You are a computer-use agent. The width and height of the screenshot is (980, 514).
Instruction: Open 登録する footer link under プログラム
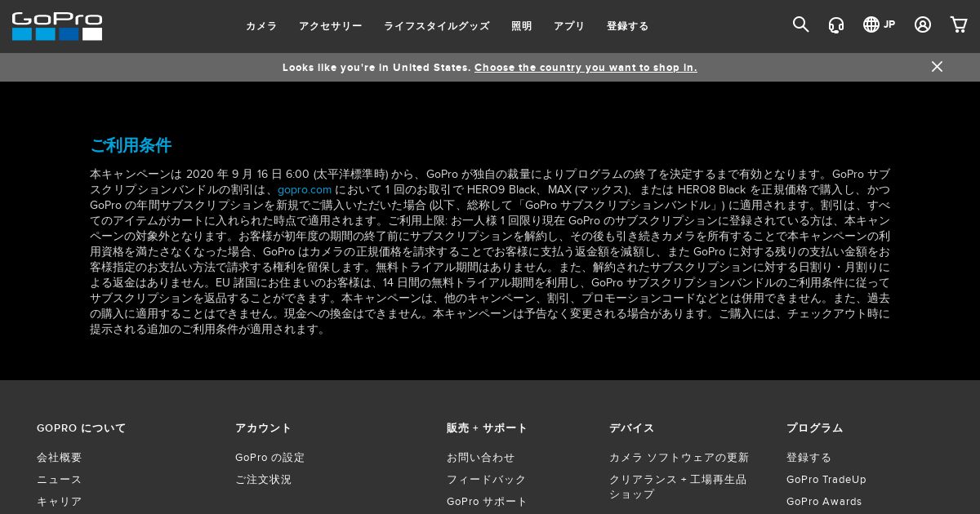click(x=808, y=458)
